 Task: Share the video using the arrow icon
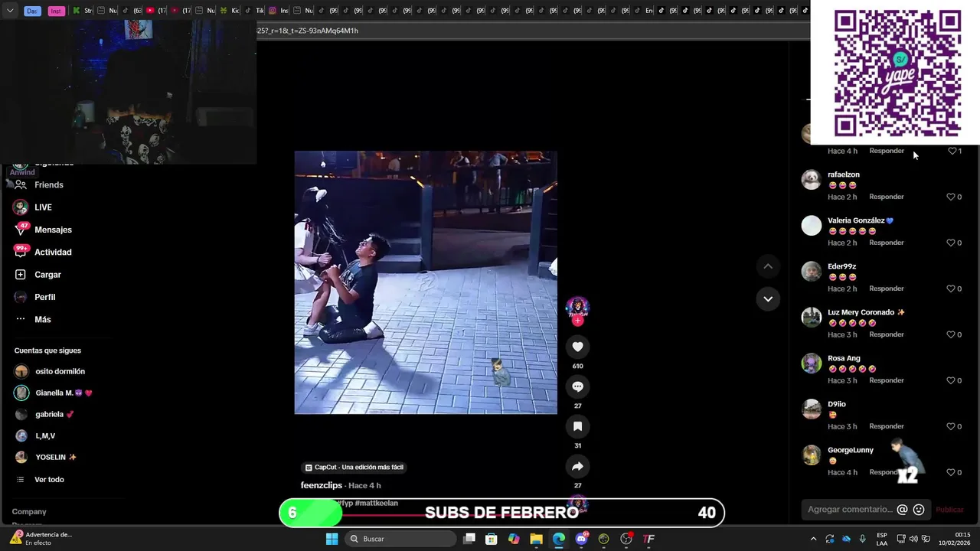pyautogui.click(x=577, y=466)
